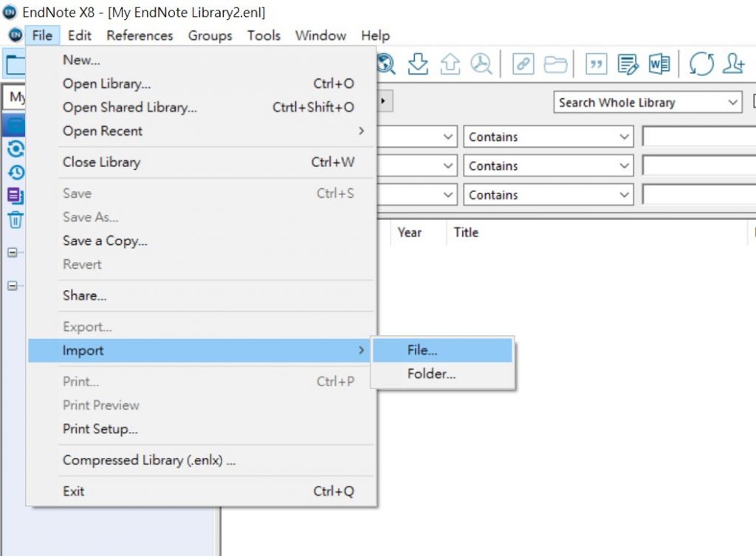
Task: Open the first search field dropdown left of Contains
Action: click(x=448, y=137)
